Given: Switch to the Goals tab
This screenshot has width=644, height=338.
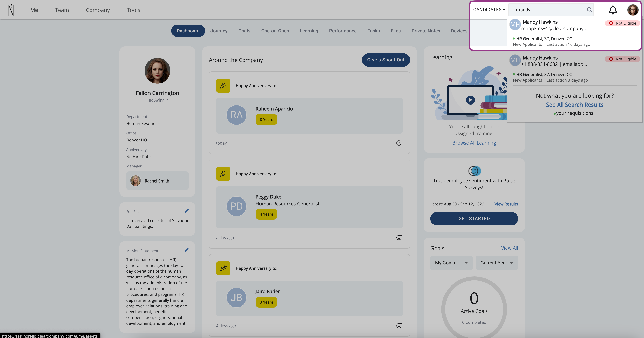Looking at the screenshot, I should [244, 31].
